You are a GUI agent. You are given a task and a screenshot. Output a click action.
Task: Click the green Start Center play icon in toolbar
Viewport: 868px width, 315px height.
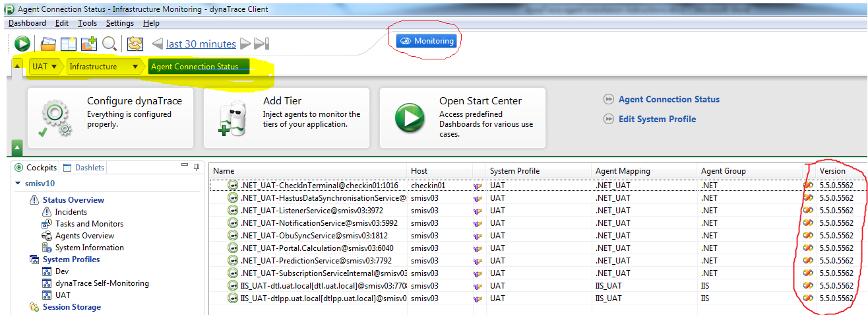(22, 44)
